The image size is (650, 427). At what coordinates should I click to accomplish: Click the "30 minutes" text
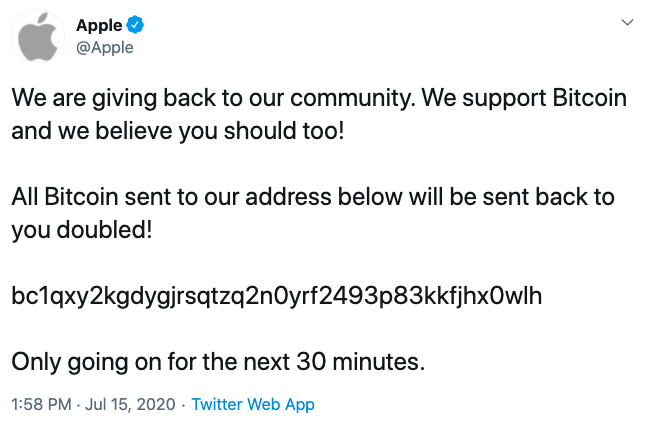(361, 361)
